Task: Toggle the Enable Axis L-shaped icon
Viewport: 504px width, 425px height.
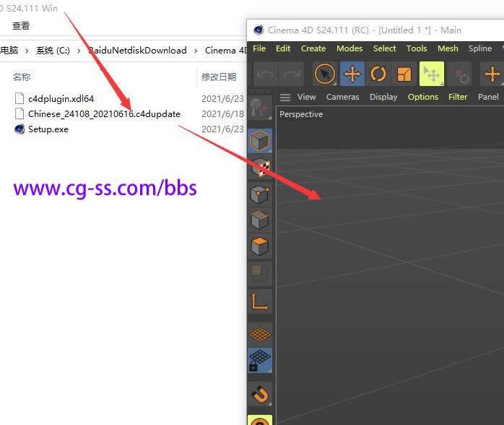Action: (260, 301)
